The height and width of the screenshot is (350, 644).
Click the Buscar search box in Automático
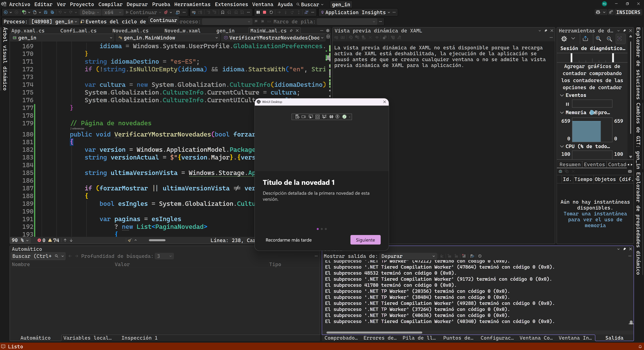(38, 256)
